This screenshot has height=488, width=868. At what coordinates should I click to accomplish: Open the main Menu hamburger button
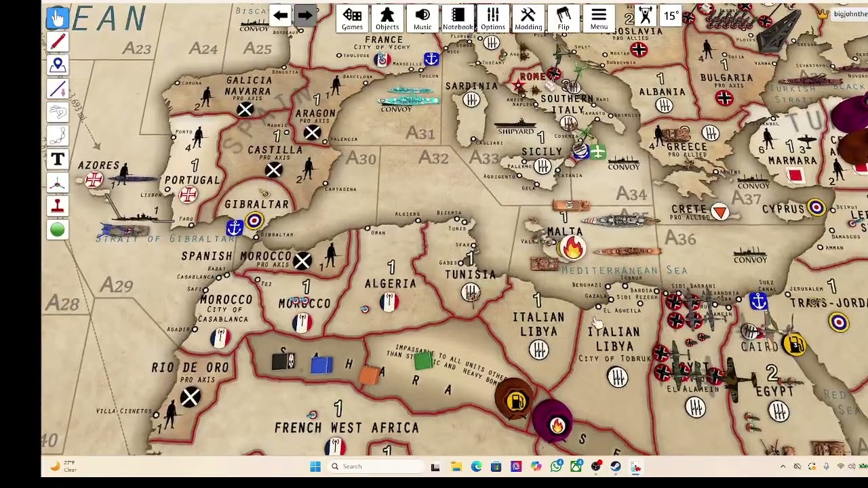599,19
